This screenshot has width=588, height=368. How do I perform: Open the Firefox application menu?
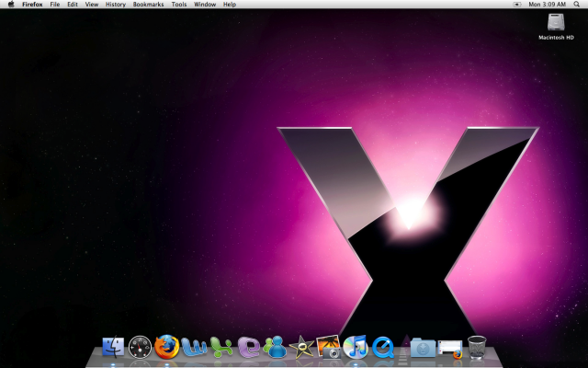pyautogui.click(x=32, y=4)
